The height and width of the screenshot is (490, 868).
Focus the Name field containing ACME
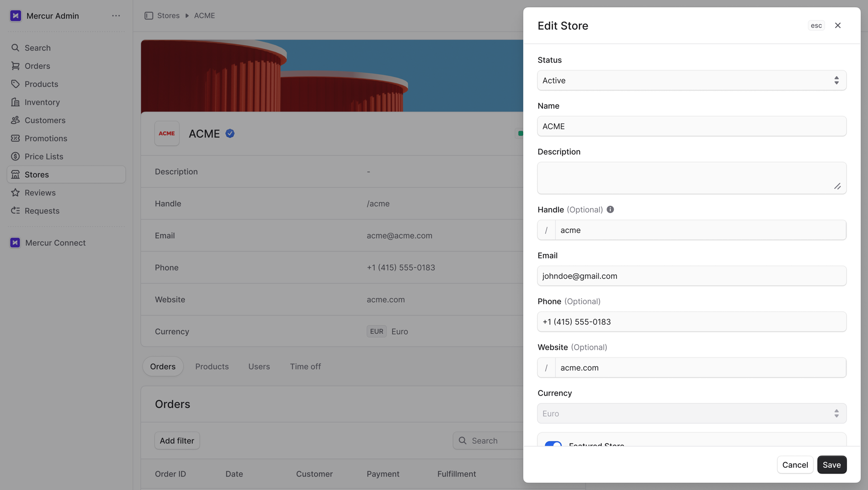(692, 126)
